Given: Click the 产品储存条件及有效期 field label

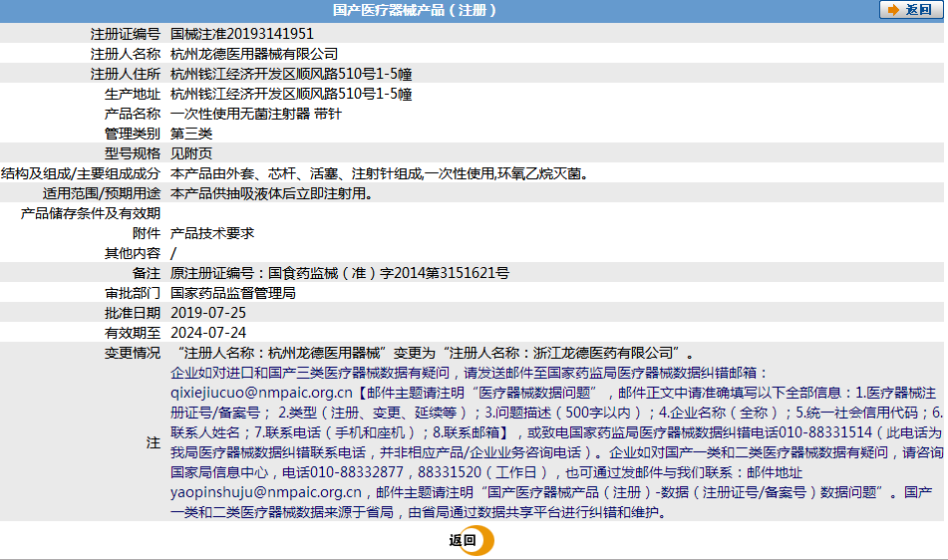Looking at the screenshot, I should pyautogui.click(x=90, y=213).
